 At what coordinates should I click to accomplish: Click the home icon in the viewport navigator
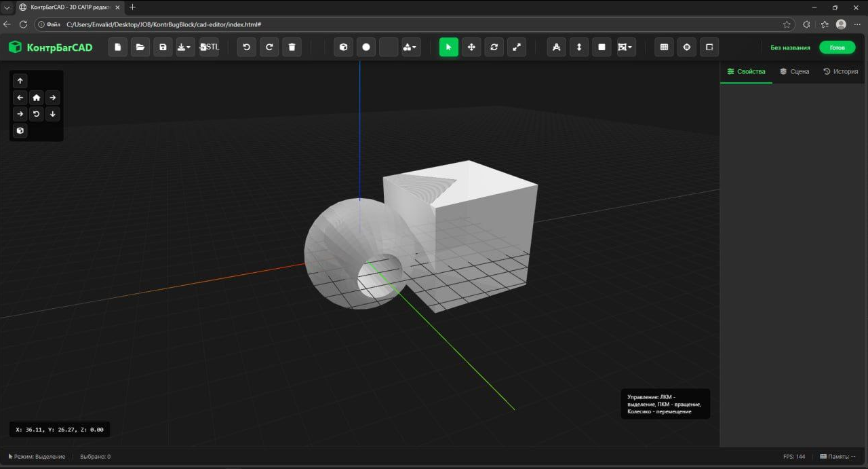pyautogui.click(x=36, y=97)
